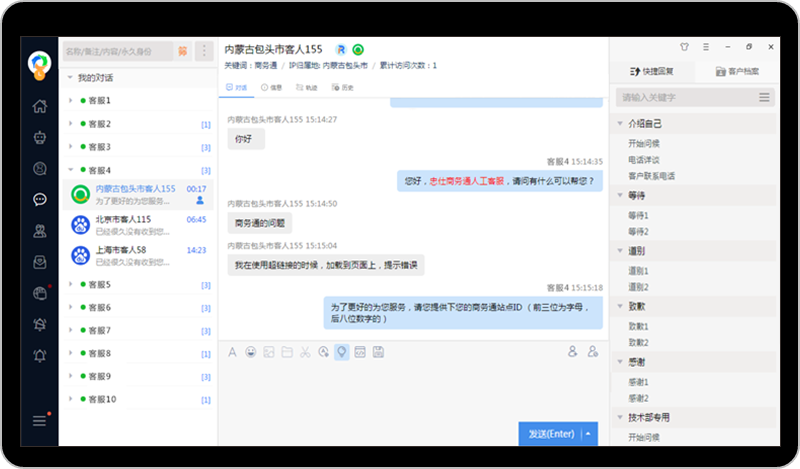The image size is (800, 469).
Task: Open the 北京市客人115 conversation
Action: tap(123, 219)
